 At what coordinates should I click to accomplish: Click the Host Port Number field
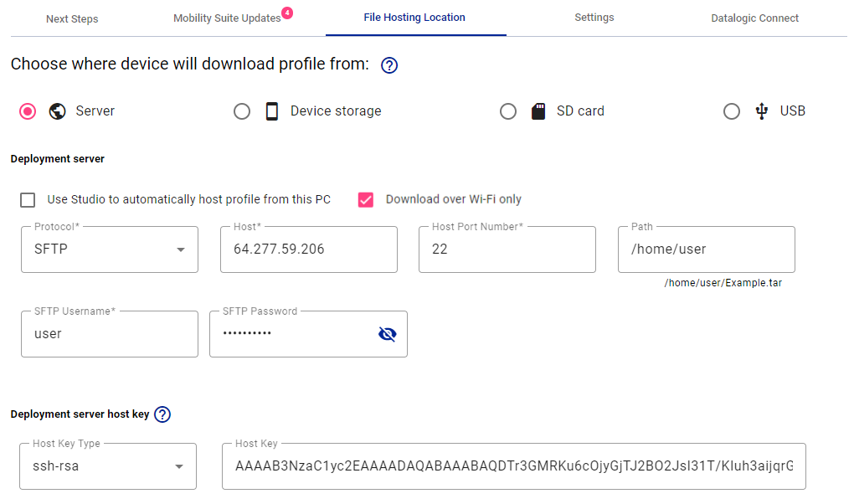pyautogui.click(x=507, y=249)
